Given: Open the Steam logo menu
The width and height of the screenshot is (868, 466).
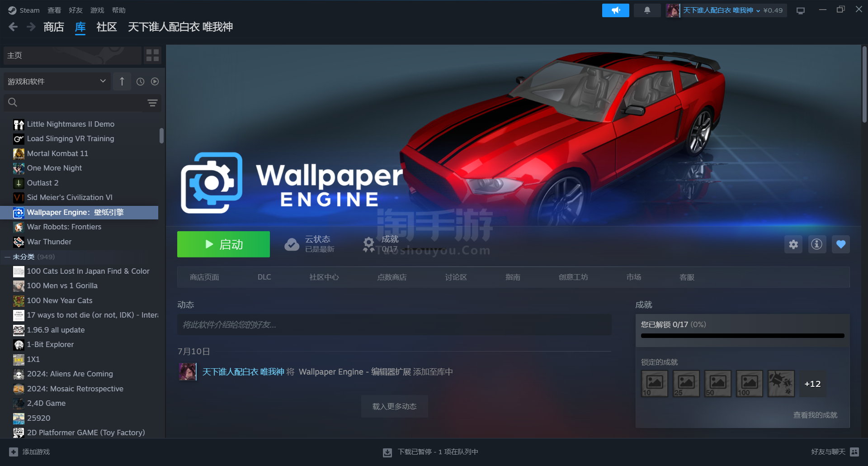Looking at the screenshot, I should 12,10.
